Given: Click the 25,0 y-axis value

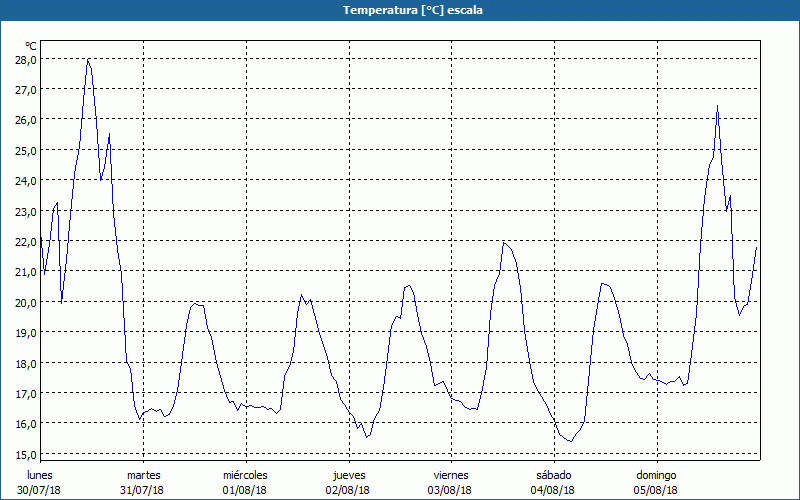Looking at the screenshot, I should 26,151.
